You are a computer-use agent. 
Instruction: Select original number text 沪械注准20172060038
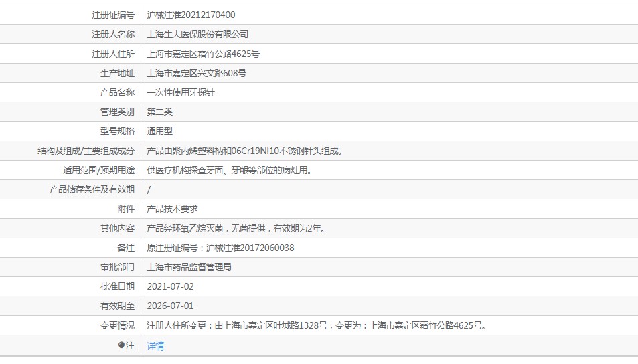[x=250, y=248]
